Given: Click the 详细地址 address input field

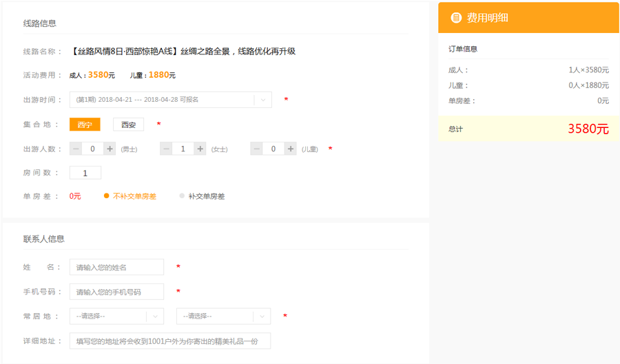Looking at the screenshot, I should tap(170, 341).
